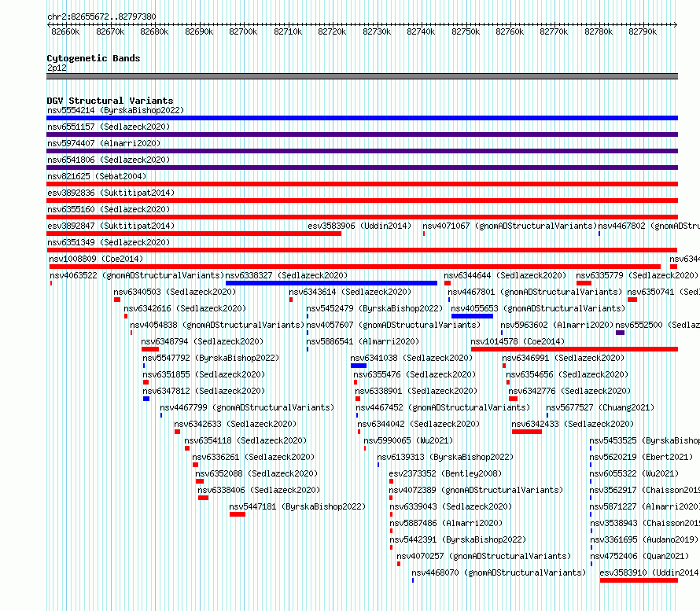Click the red bar under nsv5447181
This screenshot has width=700, height=611.
238,514
